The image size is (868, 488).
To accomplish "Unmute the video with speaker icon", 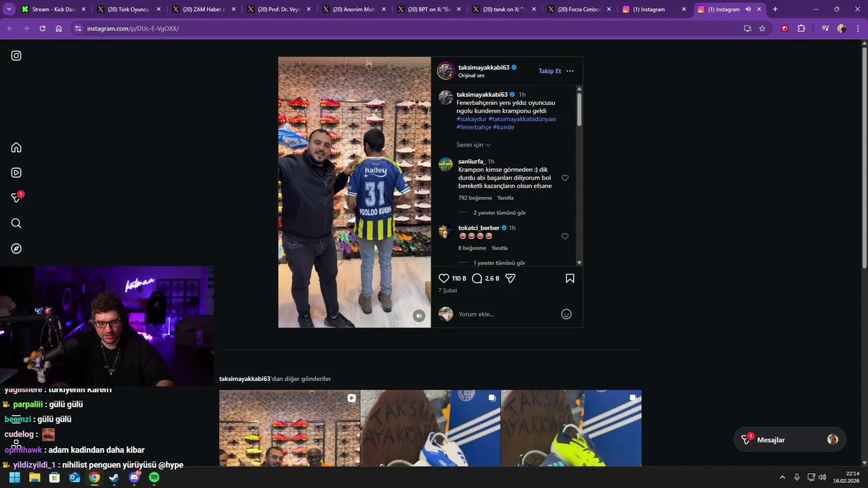I will pyautogui.click(x=419, y=316).
